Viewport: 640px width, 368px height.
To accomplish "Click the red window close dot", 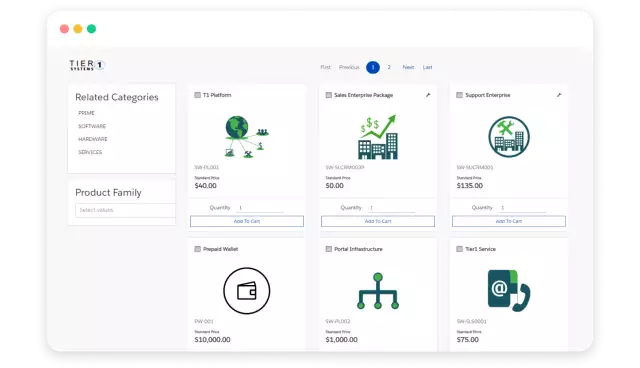I will [64, 29].
